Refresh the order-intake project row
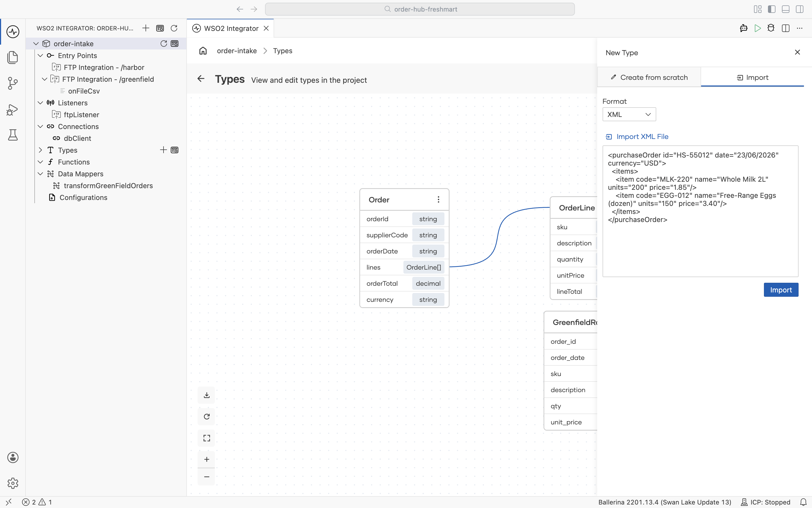The height and width of the screenshot is (508, 812). (164, 44)
